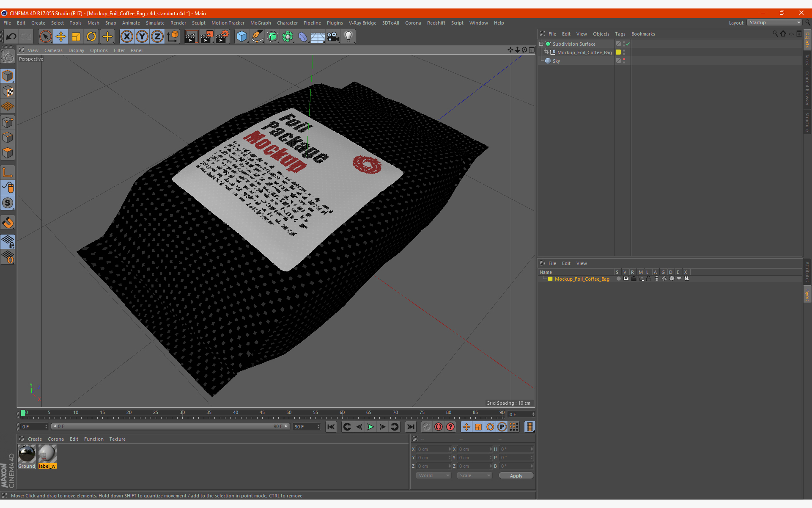Enable the Axis tool in left sidebar

point(8,172)
